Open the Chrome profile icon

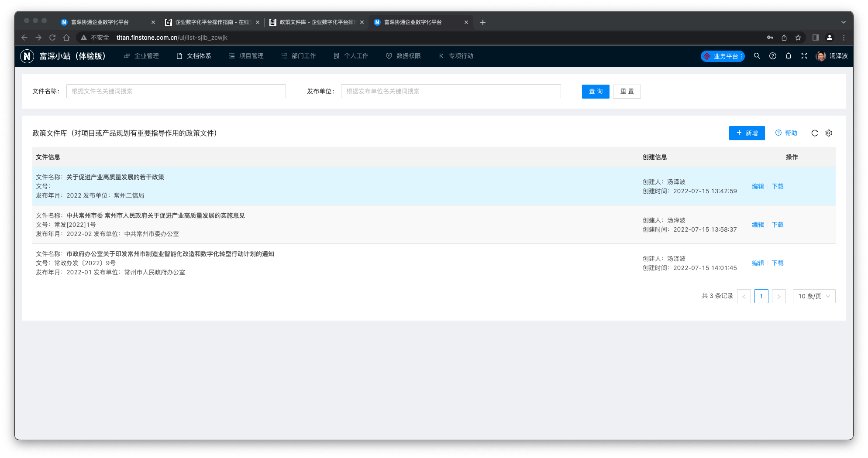[830, 38]
